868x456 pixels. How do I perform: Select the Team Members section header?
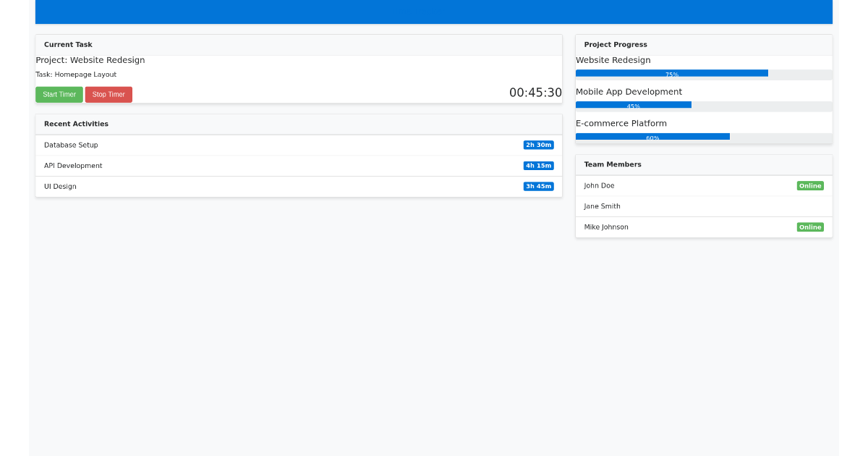point(613,164)
